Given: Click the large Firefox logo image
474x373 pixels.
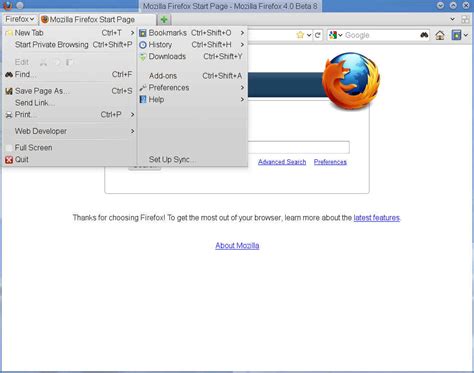Looking at the screenshot, I should [x=351, y=81].
